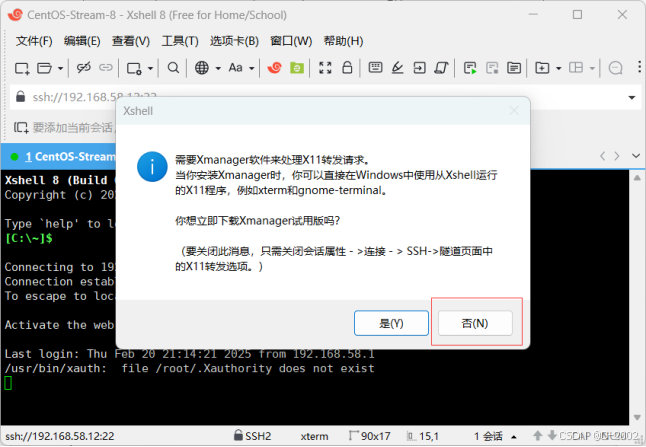Screen dimensions: 646x447
Task: Click the terminal scrollbar up arrow
Action: (637, 178)
